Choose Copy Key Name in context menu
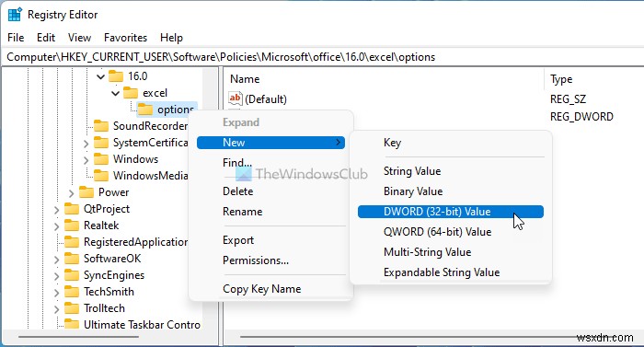 click(270, 289)
